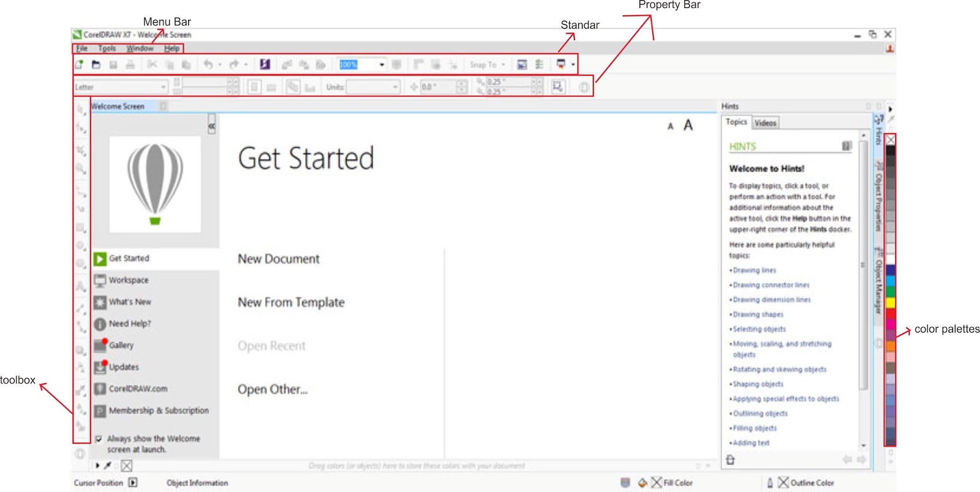The image size is (980, 492).
Task: Click the Import icon in toolbar
Action: tap(287, 64)
